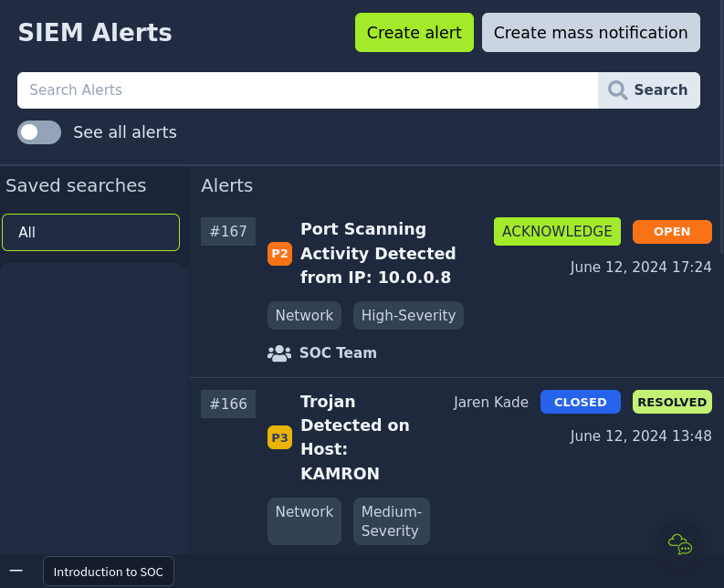This screenshot has height=588, width=724.
Task: Click the Medium-Severity tag
Action: [391, 521]
